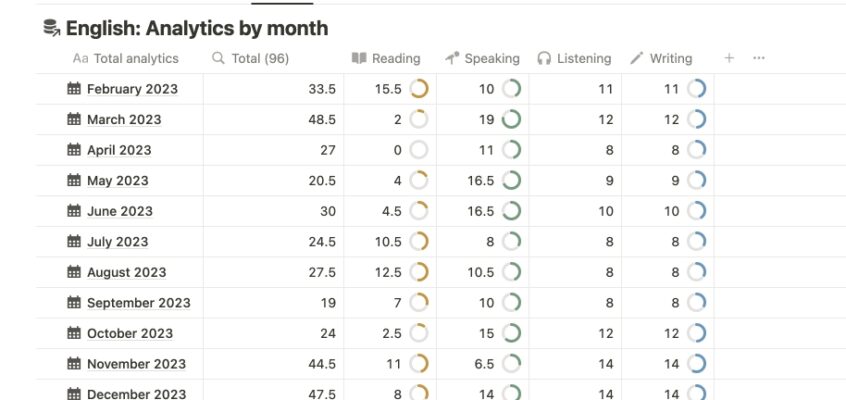Click the calendar icon for February 2023
The width and height of the screenshot is (846, 400).
pos(74,89)
